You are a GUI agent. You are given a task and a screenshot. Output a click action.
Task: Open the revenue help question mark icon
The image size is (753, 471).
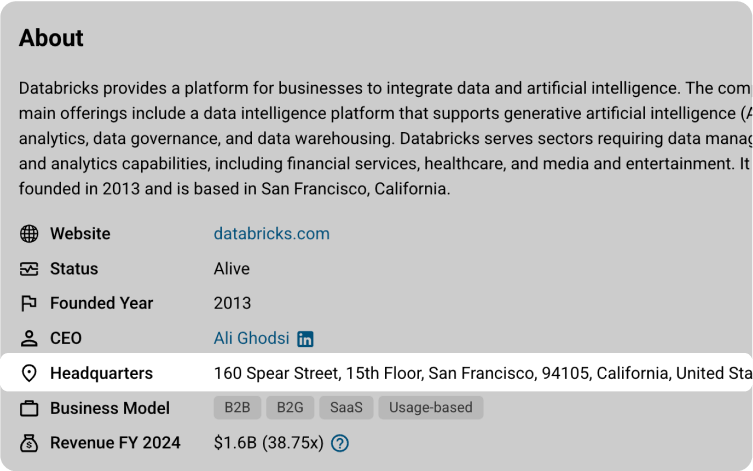point(340,443)
